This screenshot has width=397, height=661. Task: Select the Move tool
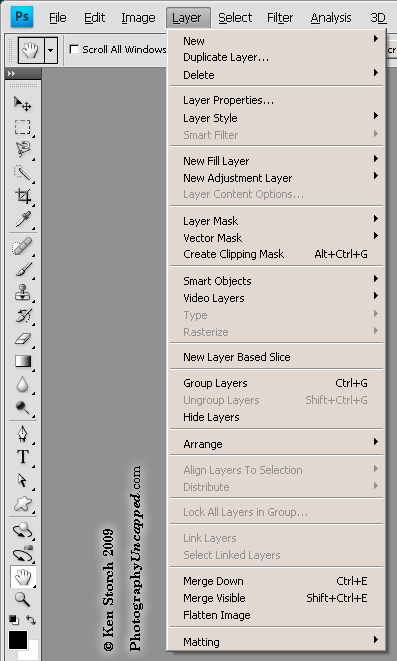pos(22,104)
